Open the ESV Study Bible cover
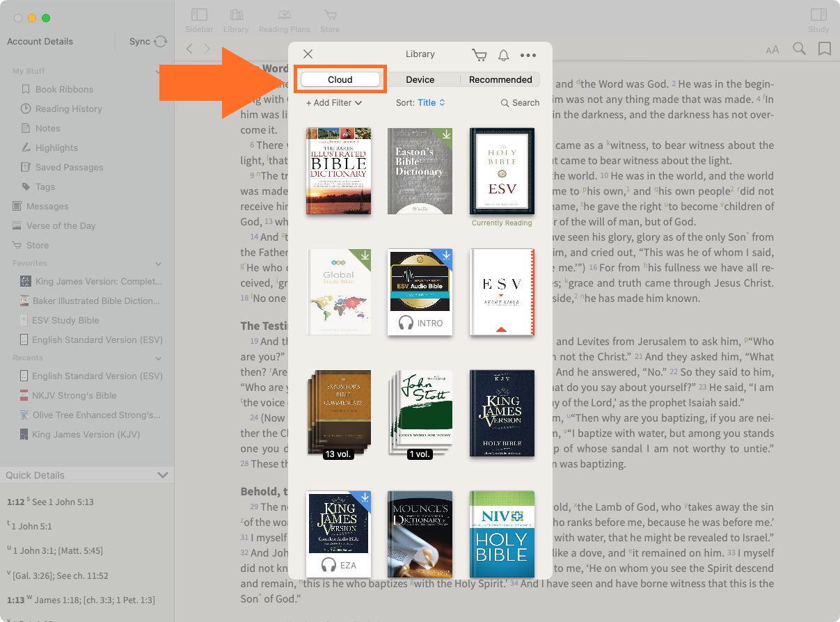Screen dimensions: 840x622 pyautogui.click(x=502, y=292)
